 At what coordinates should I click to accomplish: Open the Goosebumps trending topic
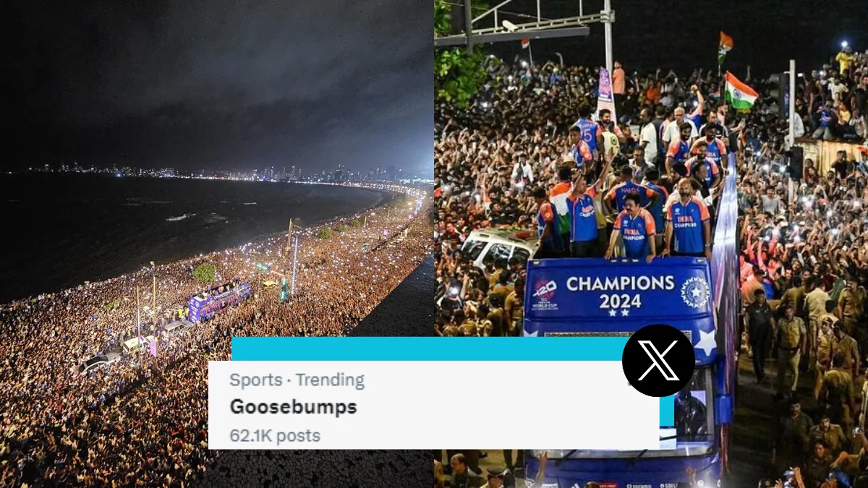click(x=293, y=407)
